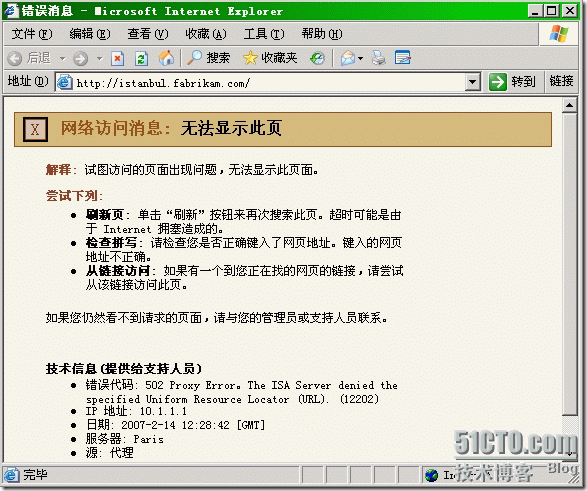Click the 转到 (Go) button
587x491 pixels.
[x=512, y=82]
